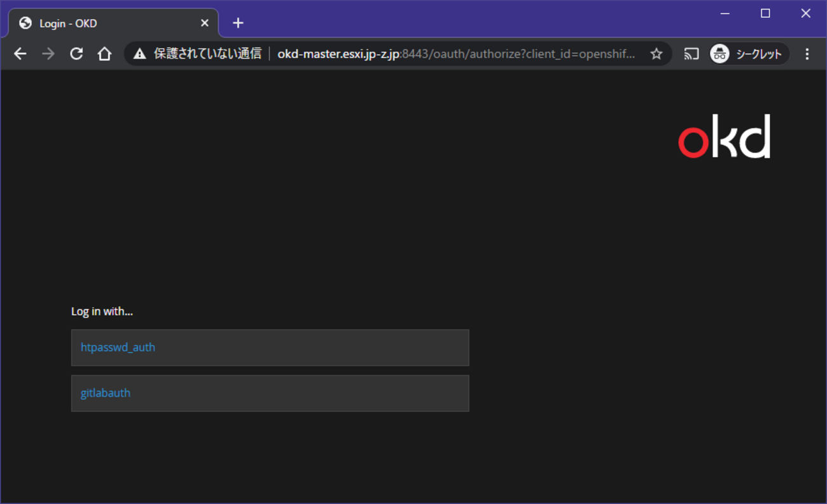Open the browser home page
The width and height of the screenshot is (827, 504).
[x=104, y=54]
